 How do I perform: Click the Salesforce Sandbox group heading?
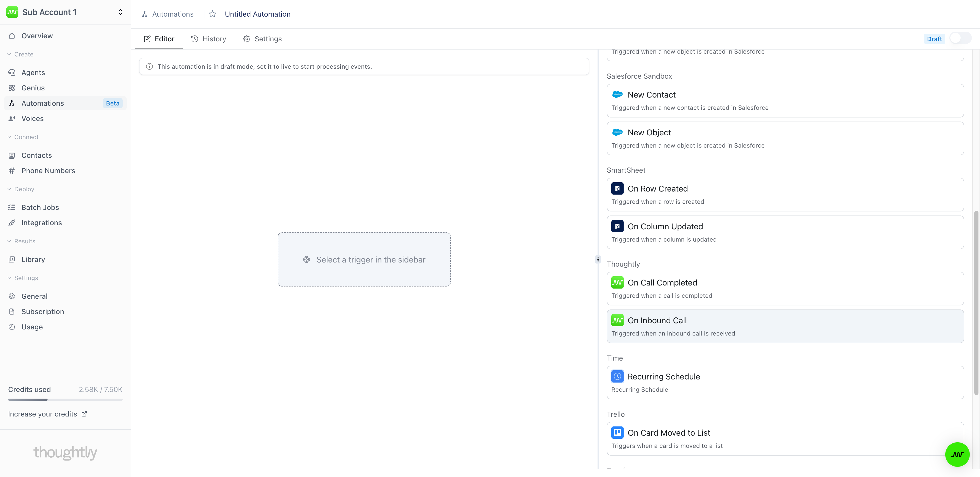[x=639, y=76]
